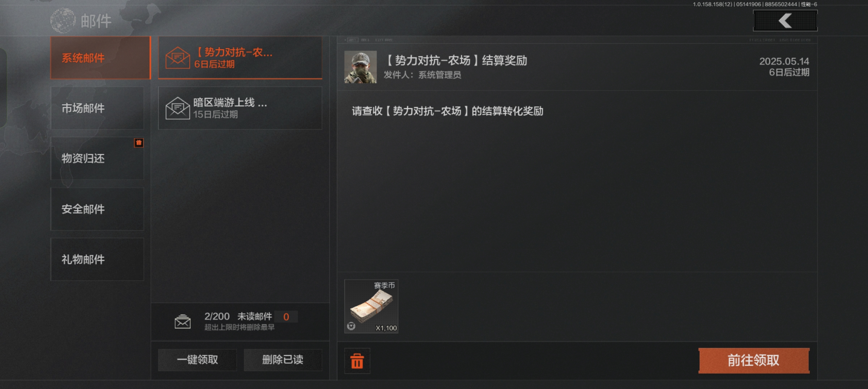Image resolution: width=868 pixels, height=389 pixels.
Task: Click the 一键领取 button
Action: point(197,359)
